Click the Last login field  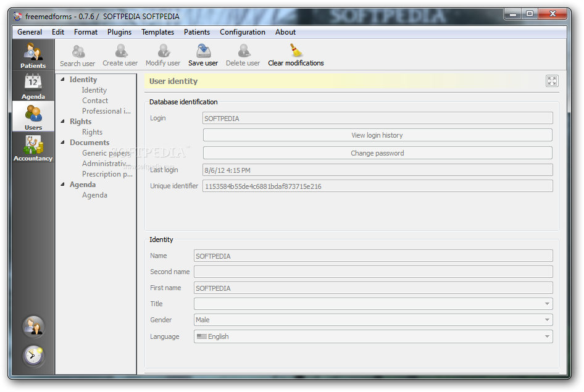point(378,170)
